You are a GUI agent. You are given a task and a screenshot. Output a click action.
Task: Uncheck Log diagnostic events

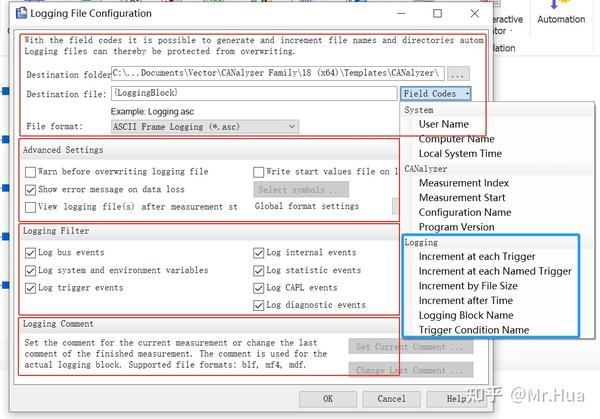pyautogui.click(x=259, y=305)
